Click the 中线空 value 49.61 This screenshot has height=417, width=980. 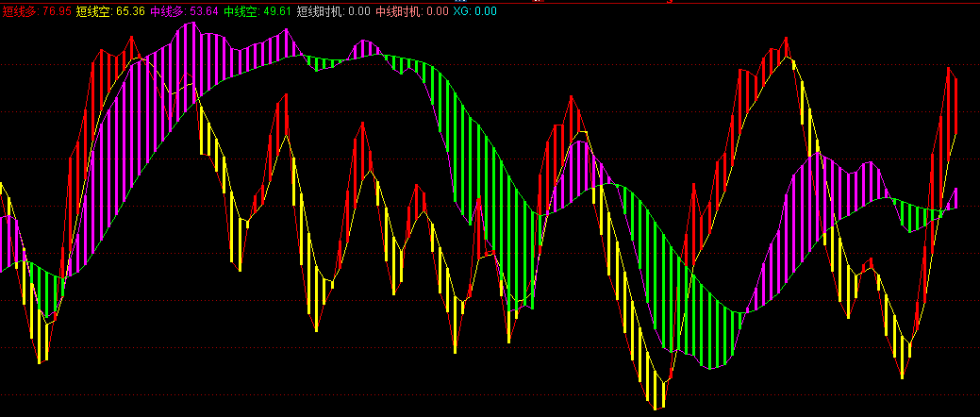point(277,11)
